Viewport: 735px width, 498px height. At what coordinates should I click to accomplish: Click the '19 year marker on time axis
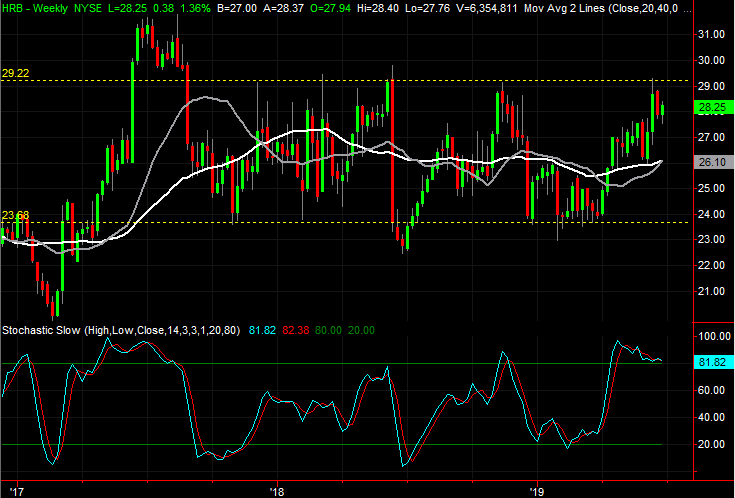(x=538, y=491)
